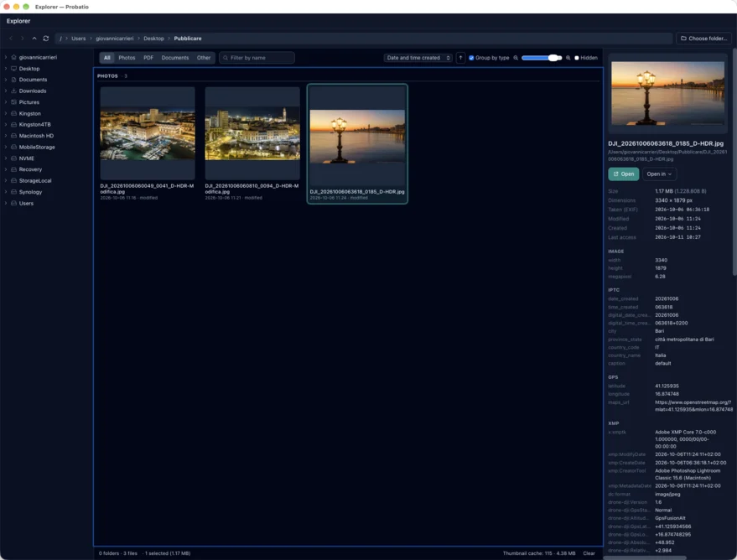Expand the Synology tree node
The image size is (737, 560).
click(6, 192)
